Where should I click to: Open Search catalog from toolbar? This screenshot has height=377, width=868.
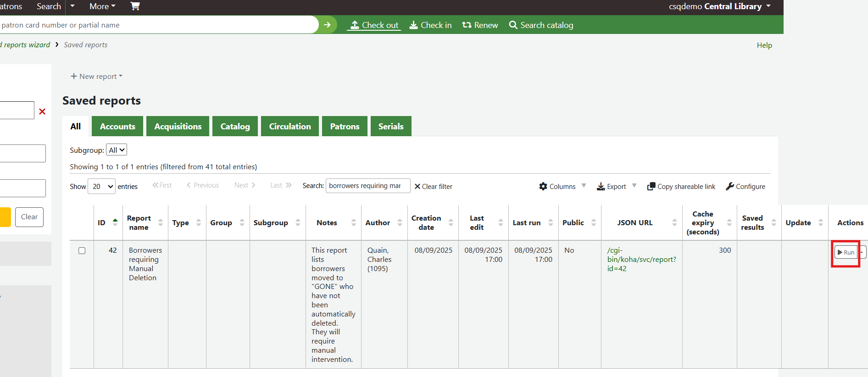[x=541, y=25]
